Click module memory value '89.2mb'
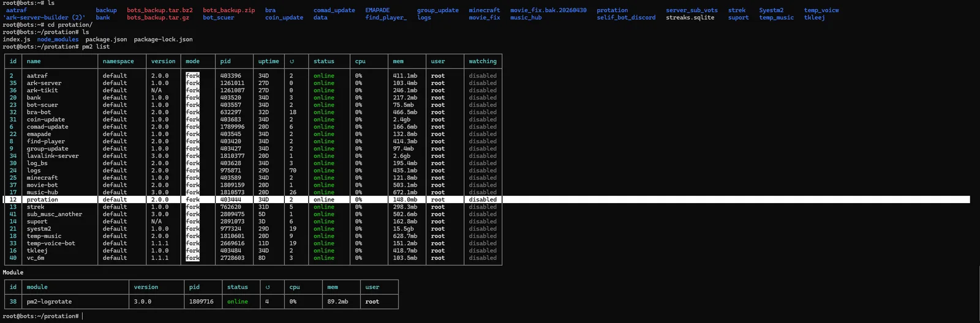The height and width of the screenshot is (323, 980). coord(337,302)
